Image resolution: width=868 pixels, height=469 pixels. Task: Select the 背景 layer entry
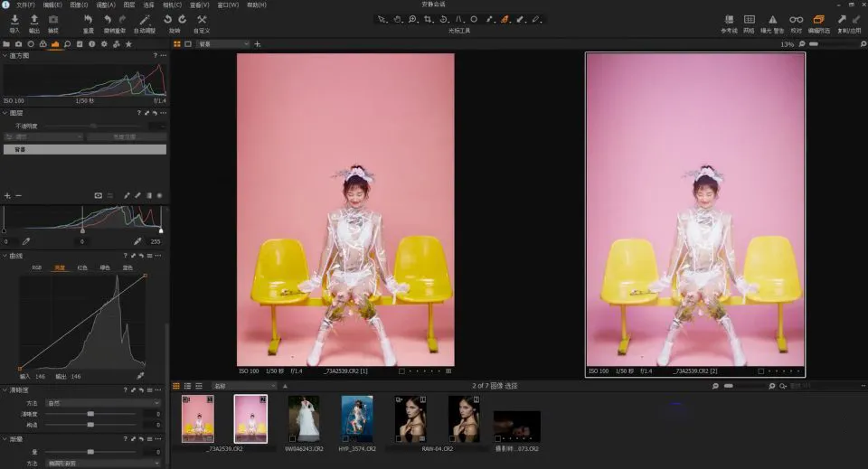85,149
